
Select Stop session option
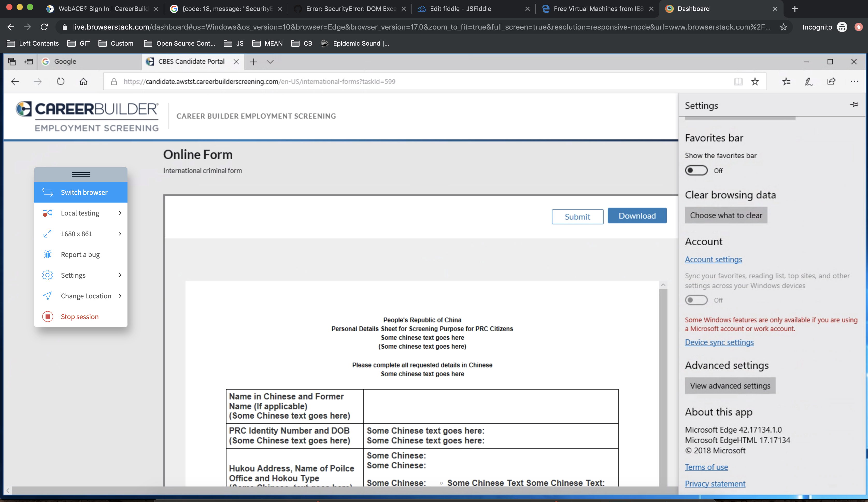pyautogui.click(x=81, y=317)
